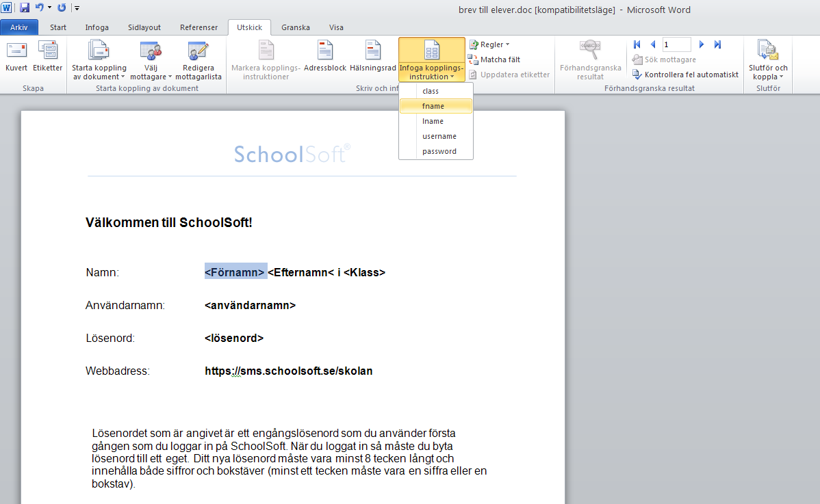820x504 pixels.
Task: Open the Kuvert envelope tool
Action: (x=16, y=56)
